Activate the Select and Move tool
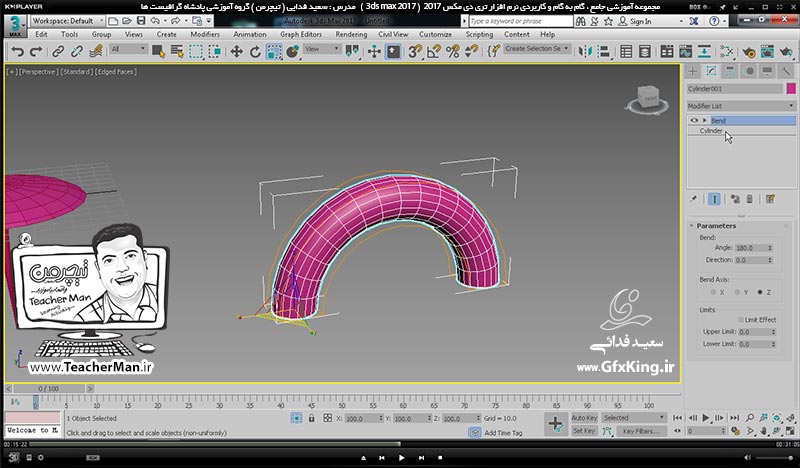Screen dimensions: 800x468 (x=236, y=52)
